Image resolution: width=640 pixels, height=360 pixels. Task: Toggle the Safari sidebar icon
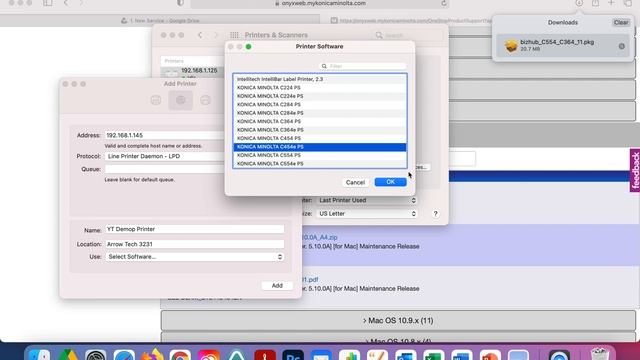(x=48, y=3)
